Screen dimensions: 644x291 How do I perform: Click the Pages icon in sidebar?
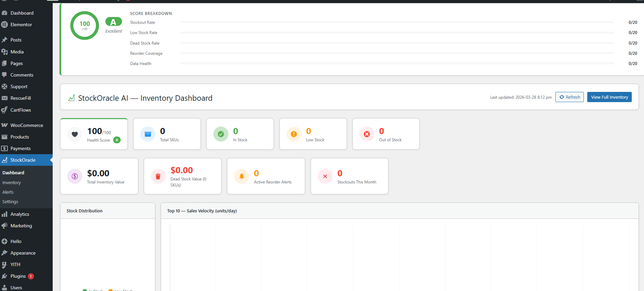(4, 63)
